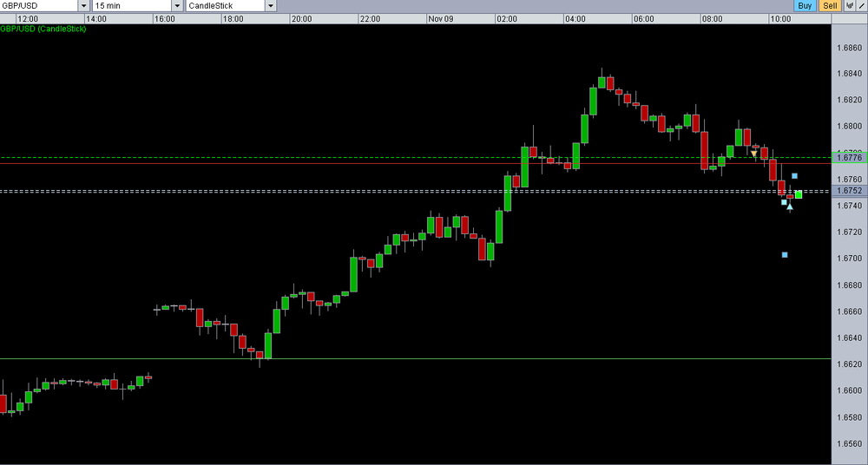Viewport: 868px width, 465px height.
Task: Click the 12:00 time axis label
Action: (28, 19)
